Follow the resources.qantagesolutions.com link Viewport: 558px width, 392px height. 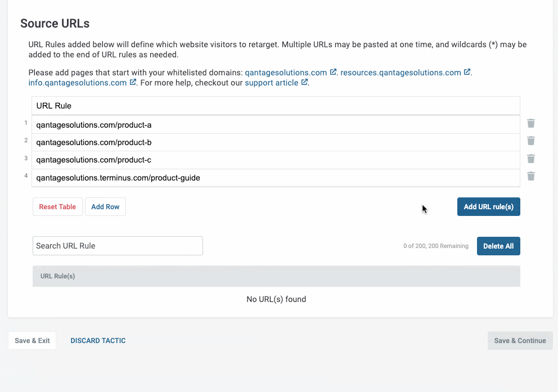click(x=400, y=73)
